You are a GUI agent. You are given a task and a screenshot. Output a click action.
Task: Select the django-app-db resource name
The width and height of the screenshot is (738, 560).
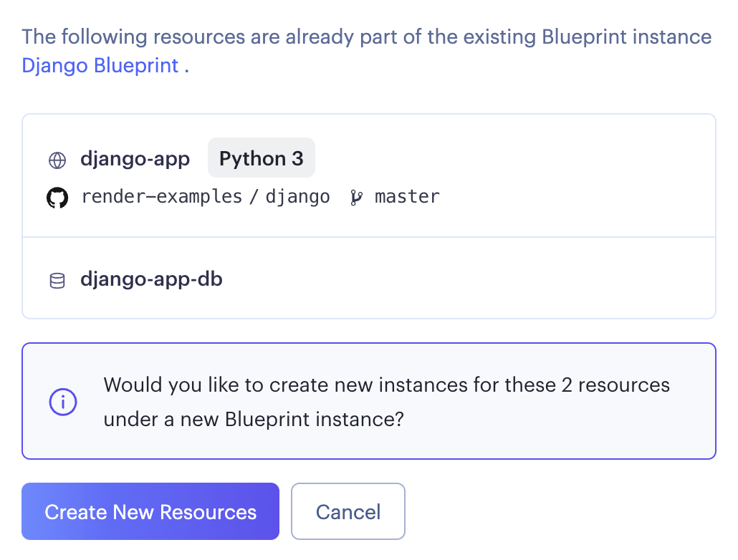pos(151,279)
